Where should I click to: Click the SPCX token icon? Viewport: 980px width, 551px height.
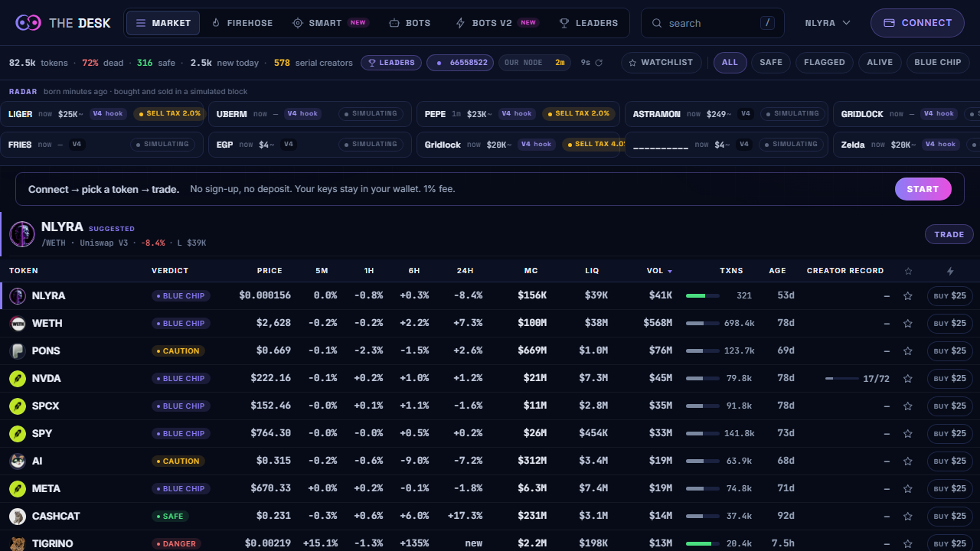pyautogui.click(x=18, y=406)
